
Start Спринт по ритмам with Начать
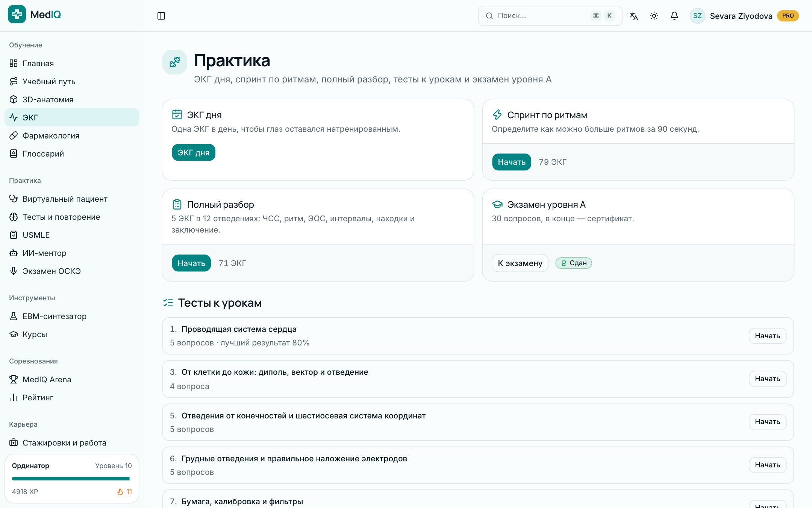point(512,162)
